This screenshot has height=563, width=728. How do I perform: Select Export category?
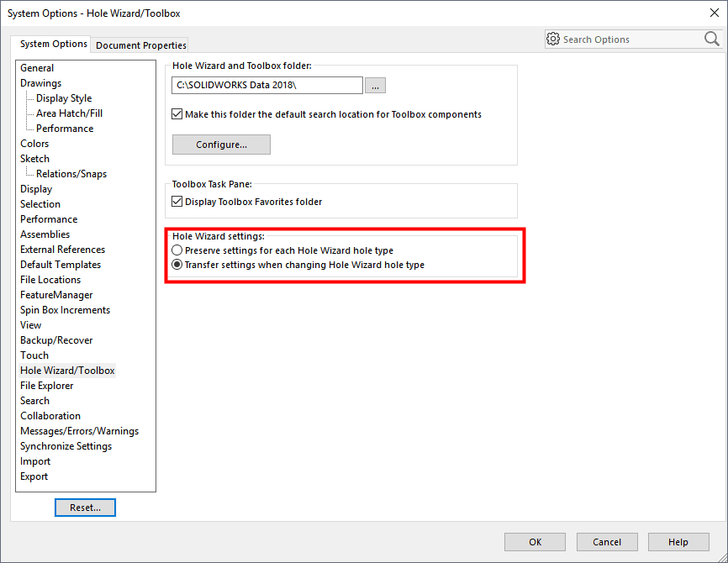pyautogui.click(x=34, y=476)
